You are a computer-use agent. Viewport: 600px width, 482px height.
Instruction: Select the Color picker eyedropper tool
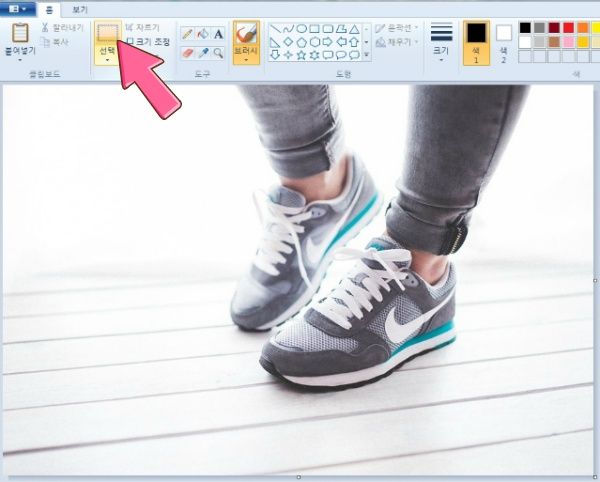203,53
